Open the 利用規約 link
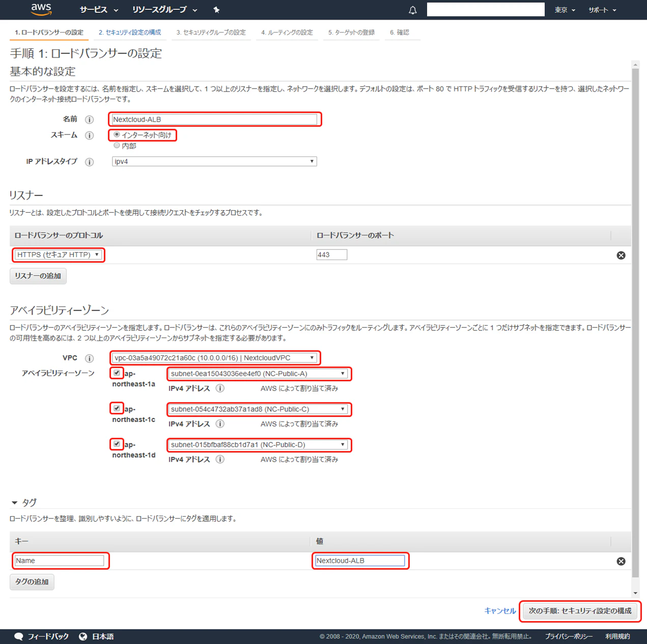This screenshot has height=644, width=647. (617, 636)
